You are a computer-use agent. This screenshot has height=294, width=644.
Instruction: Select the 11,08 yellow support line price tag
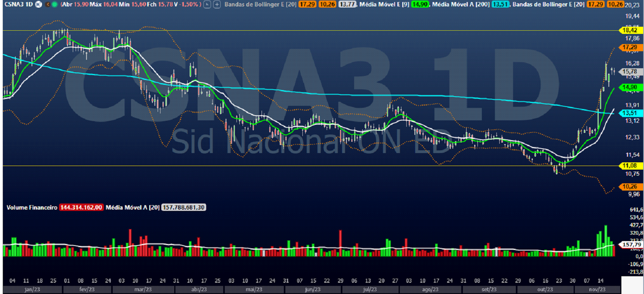click(x=629, y=166)
